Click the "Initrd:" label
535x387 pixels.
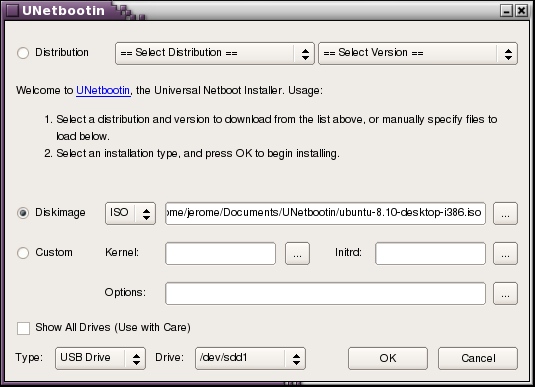click(x=348, y=253)
